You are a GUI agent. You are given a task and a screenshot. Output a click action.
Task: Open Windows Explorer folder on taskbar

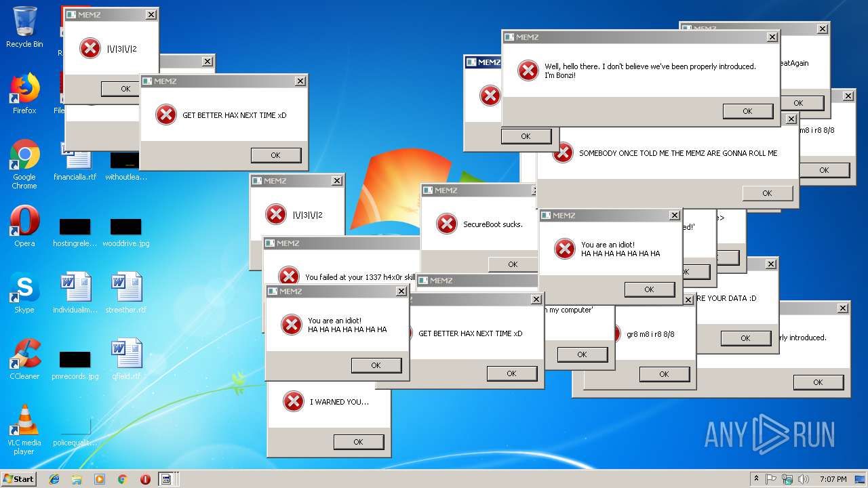pyautogui.click(x=77, y=479)
